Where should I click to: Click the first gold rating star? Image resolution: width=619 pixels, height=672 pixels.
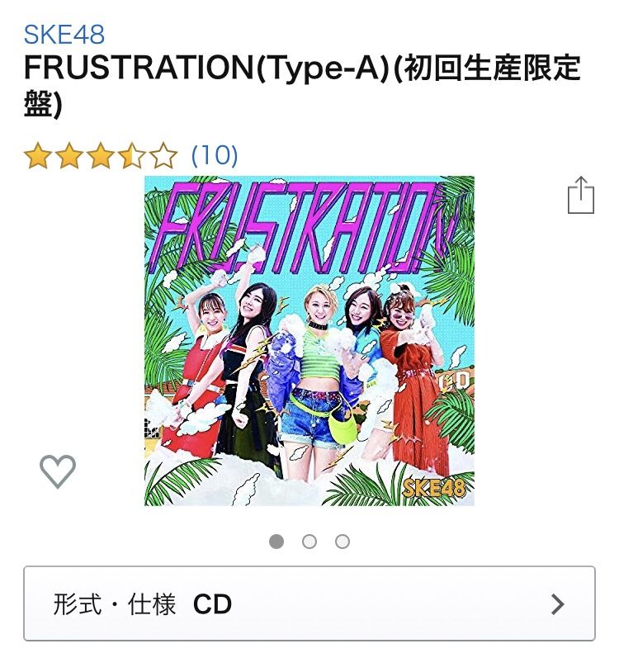click(x=36, y=155)
